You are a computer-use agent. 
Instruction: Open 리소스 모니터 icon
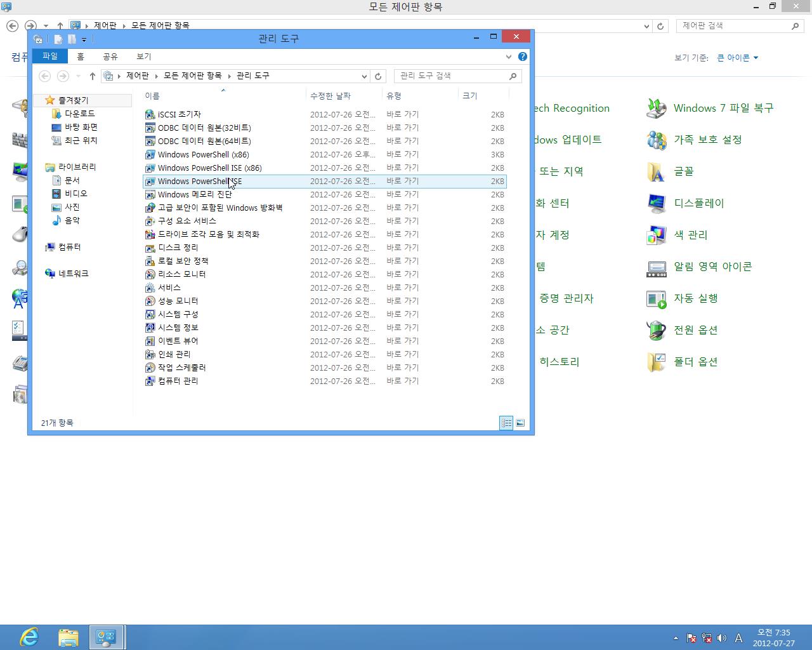click(x=150, y=274)
